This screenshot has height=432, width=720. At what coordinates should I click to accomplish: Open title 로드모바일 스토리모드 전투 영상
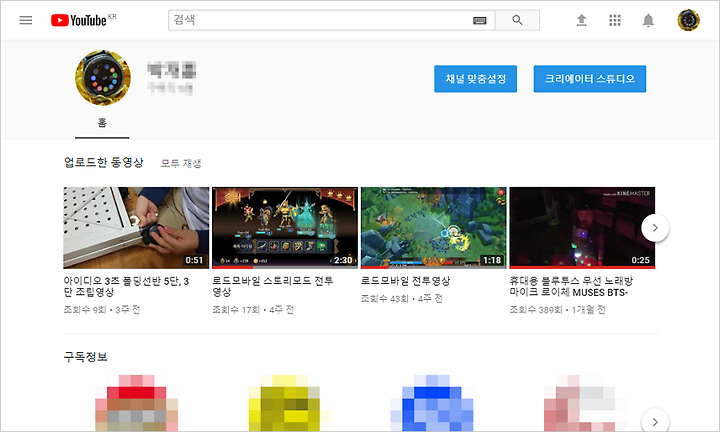pos(273,286)
